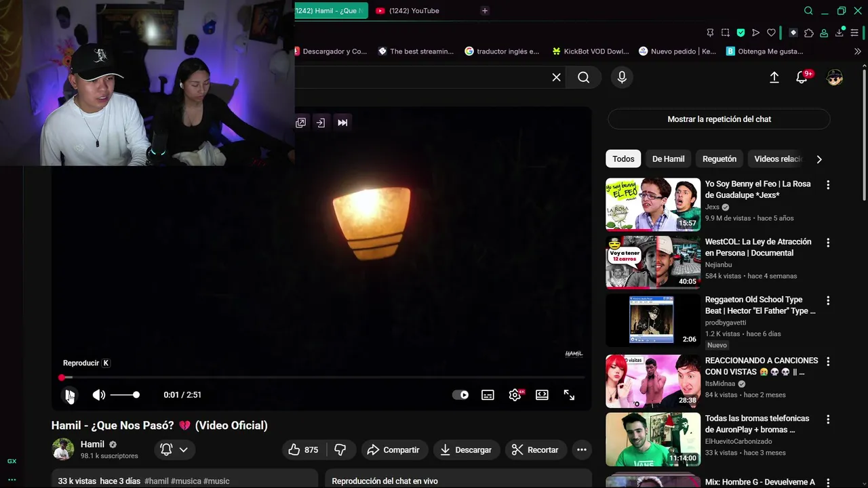This screenshot has width=868, height=488.
Task: Click the Descargar download button
Action: coord(466,450)
